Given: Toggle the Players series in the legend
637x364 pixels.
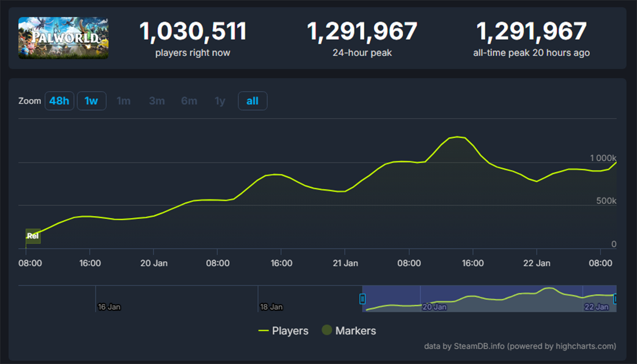Looking at the screenshot, I should 290,331.
